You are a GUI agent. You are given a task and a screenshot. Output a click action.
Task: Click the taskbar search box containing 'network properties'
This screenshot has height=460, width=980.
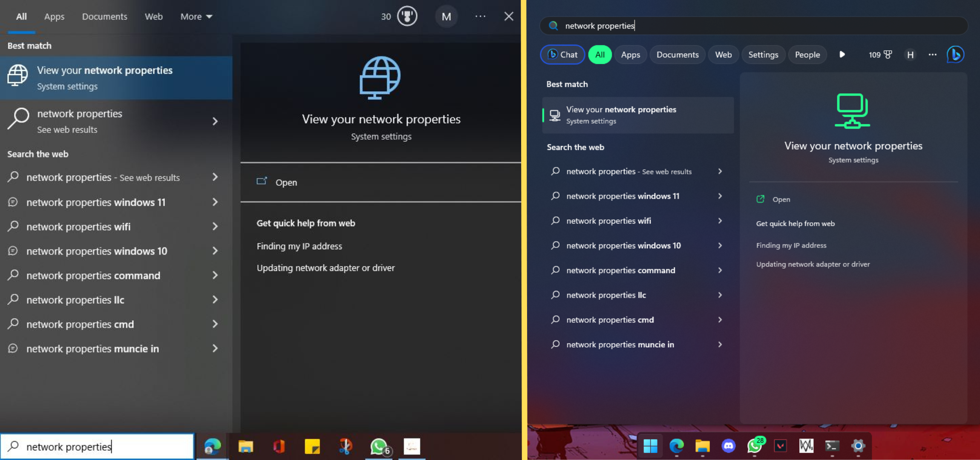point(97,446)
